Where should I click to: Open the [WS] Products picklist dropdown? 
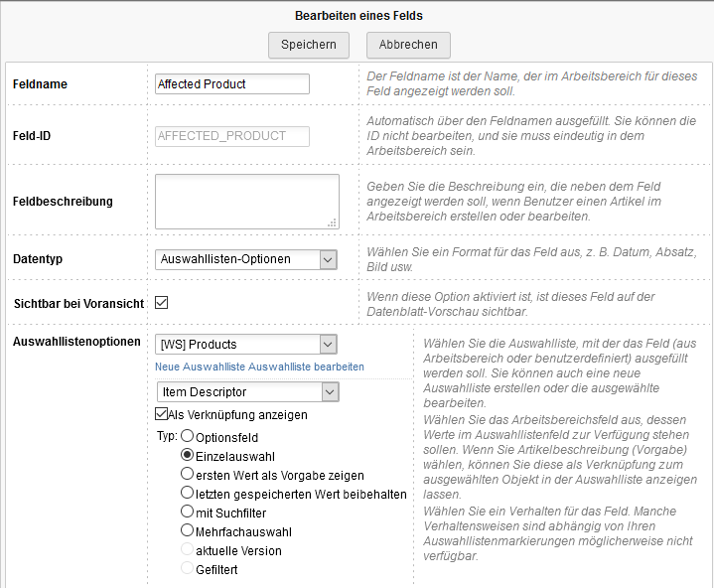tap(247, 345)
